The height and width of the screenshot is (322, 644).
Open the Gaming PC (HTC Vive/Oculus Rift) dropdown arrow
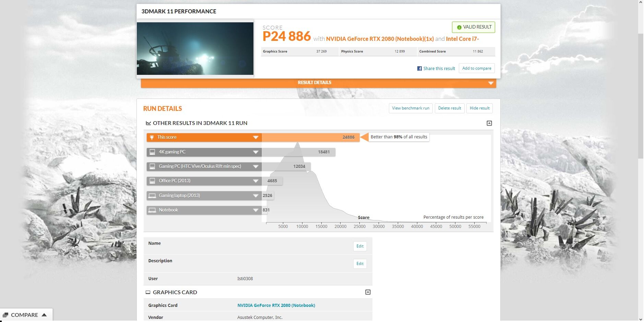256,166
